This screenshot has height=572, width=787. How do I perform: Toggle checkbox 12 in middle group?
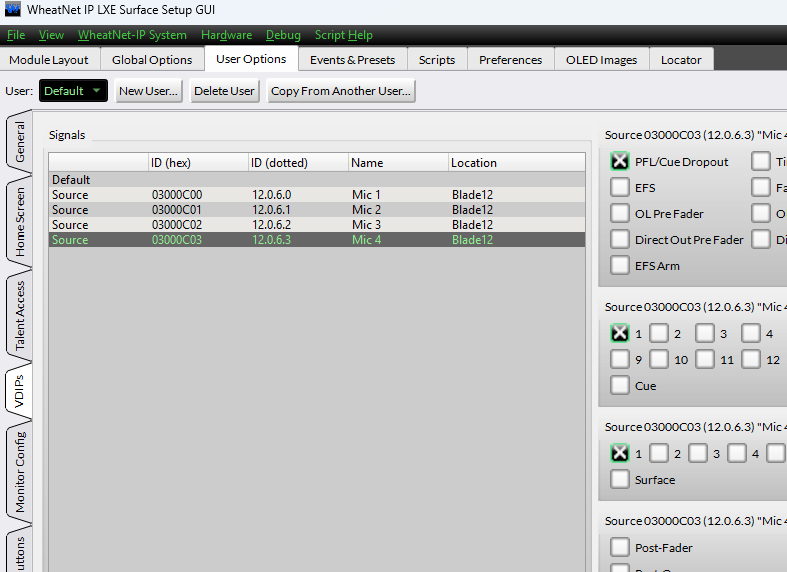[751, 360]
